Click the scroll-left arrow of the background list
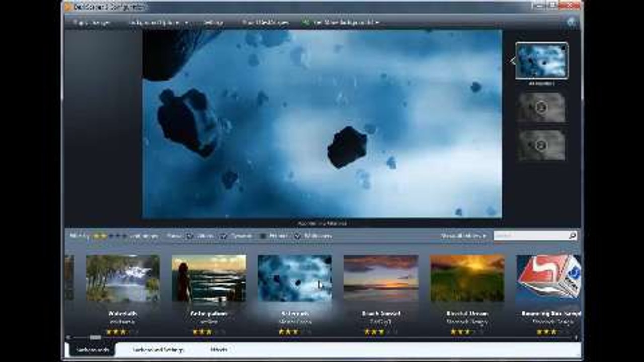The width and height of the screenshot is (644, 362). (x=69, y=337)
